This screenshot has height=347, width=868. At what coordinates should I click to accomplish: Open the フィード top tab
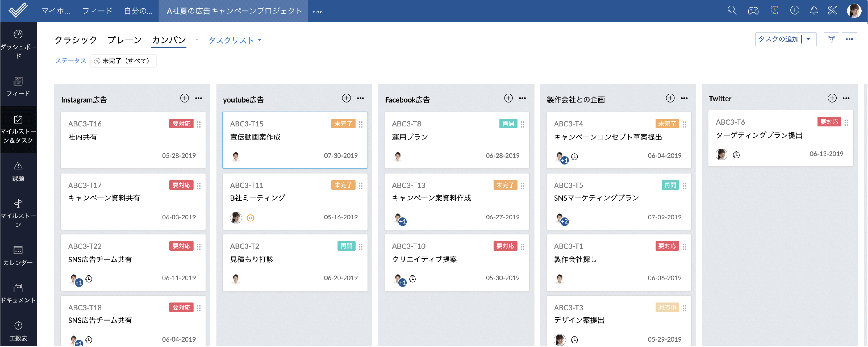pyautogui.click(x=97, y=11)
